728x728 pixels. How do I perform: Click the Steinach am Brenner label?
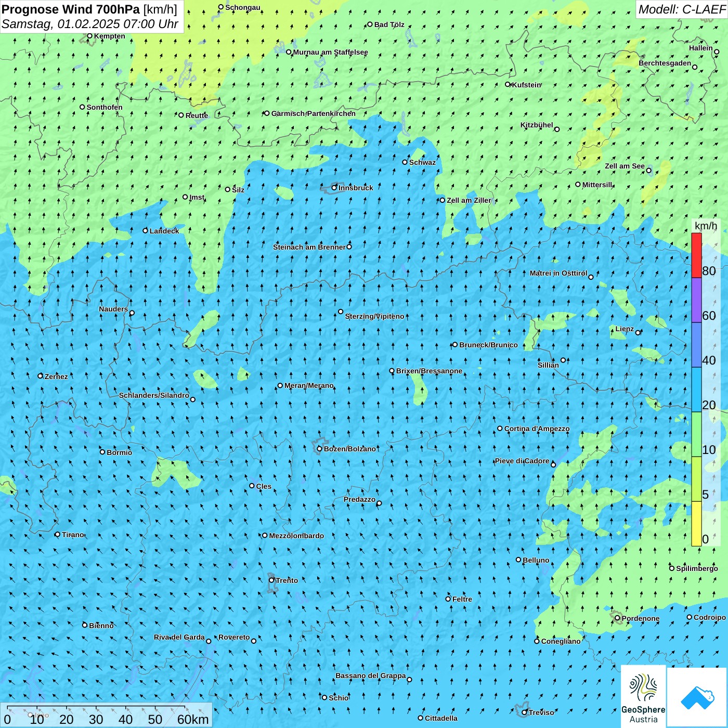click(309, 247)
